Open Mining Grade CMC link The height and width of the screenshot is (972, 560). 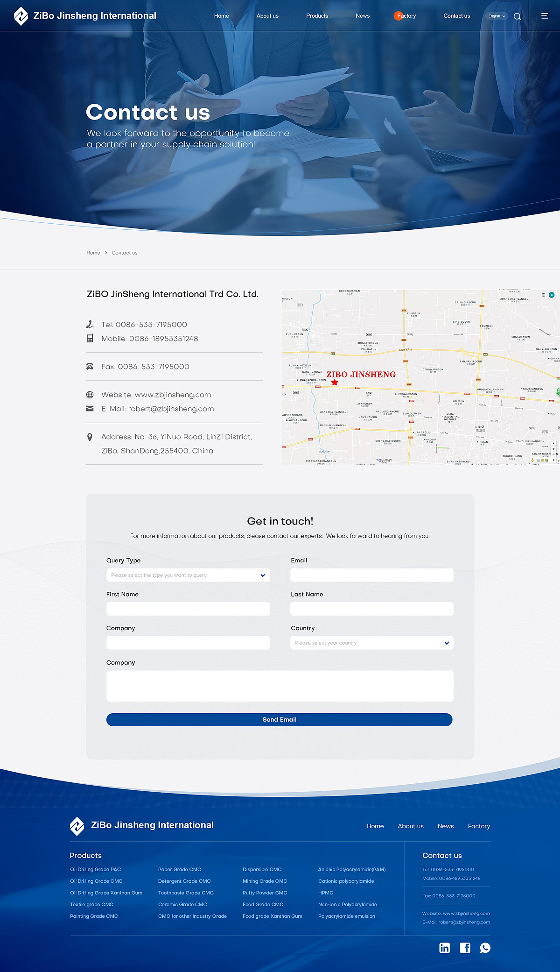[265, 881]
